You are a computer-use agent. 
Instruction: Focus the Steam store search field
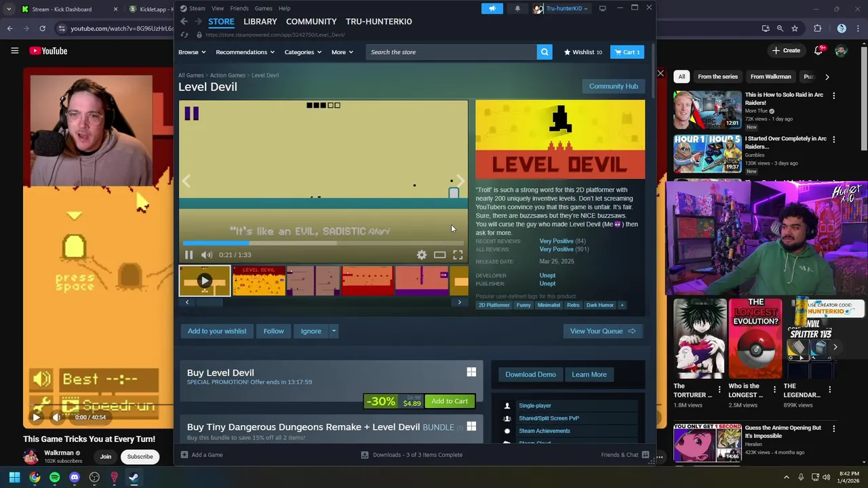[x=451, y=52]
